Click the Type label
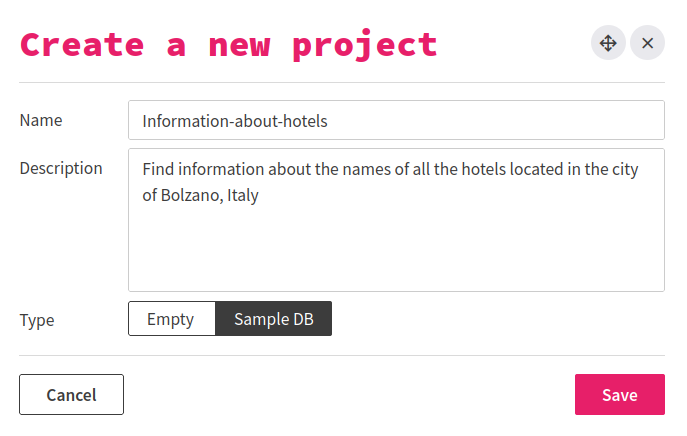 tap(37, 320)
